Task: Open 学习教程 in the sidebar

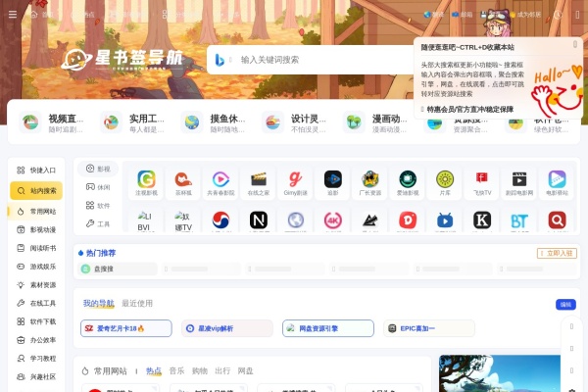Action: [36, 359]
